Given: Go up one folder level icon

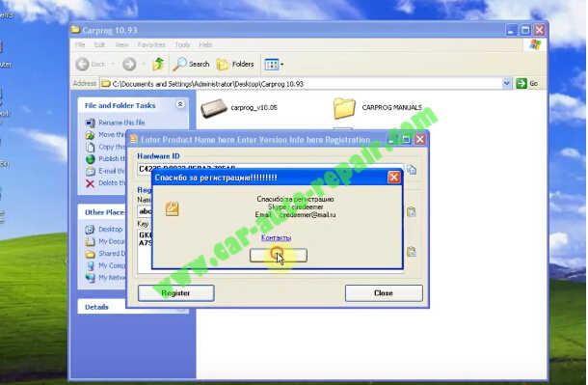Looking at the screenshot, I should (159, 64).
